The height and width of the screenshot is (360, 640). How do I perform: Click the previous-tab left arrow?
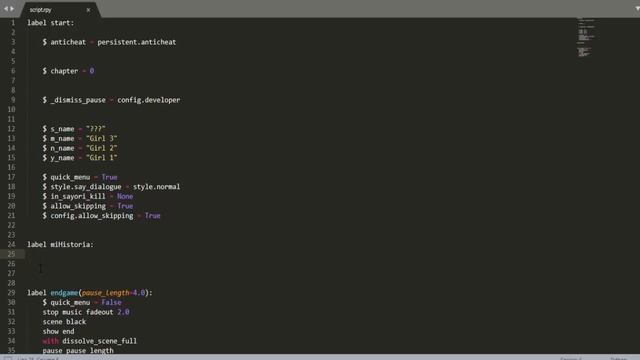[6, 9]
